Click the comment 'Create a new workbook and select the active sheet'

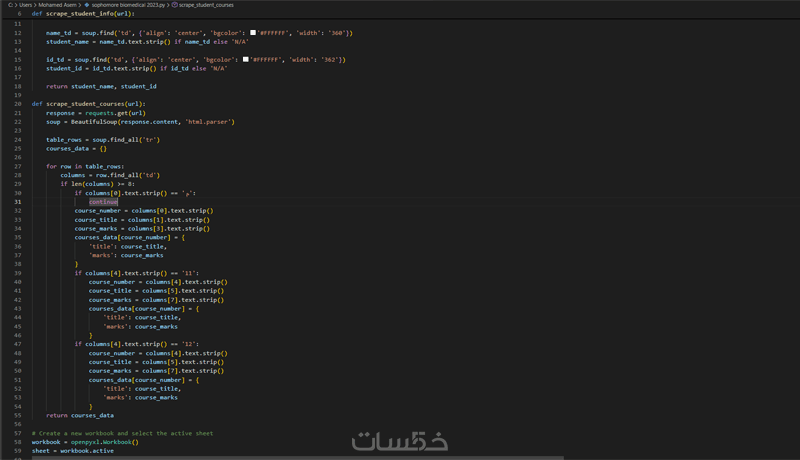(126, 433)
